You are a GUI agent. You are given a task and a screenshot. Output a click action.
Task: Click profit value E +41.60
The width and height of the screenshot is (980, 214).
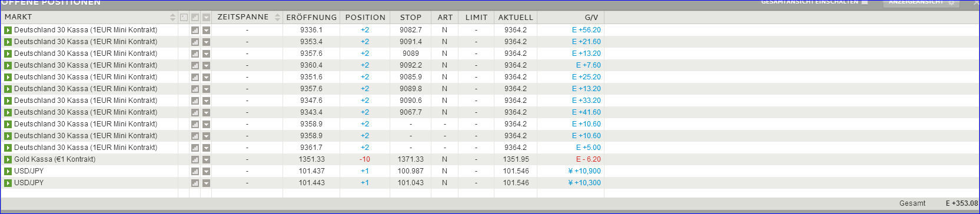[586, 112]
